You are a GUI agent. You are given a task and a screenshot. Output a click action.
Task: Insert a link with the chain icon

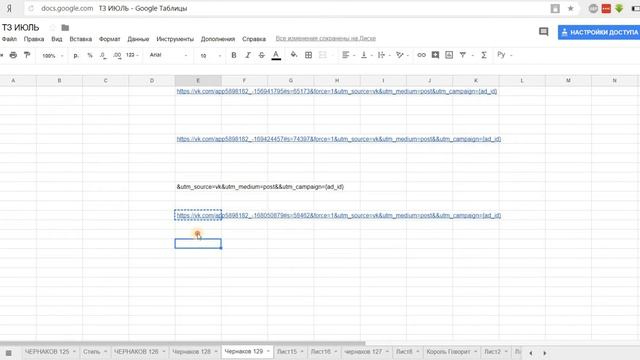click(421, 55)
